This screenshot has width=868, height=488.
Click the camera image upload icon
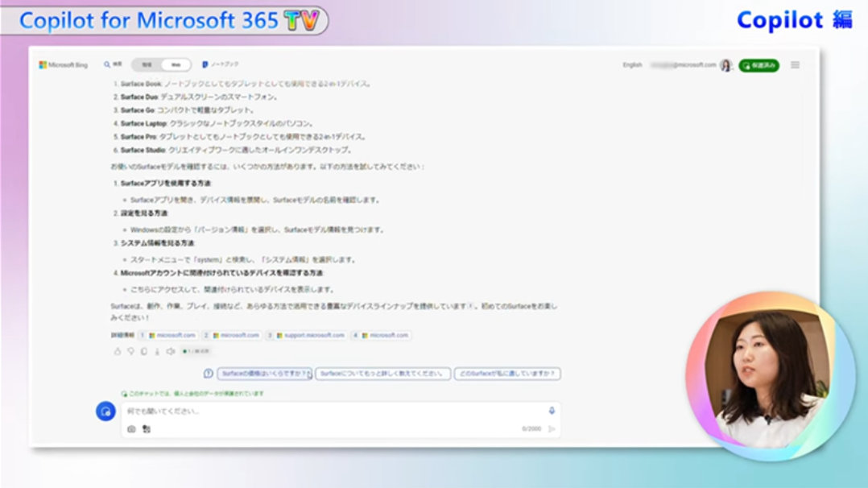click(x=131, y=429)
